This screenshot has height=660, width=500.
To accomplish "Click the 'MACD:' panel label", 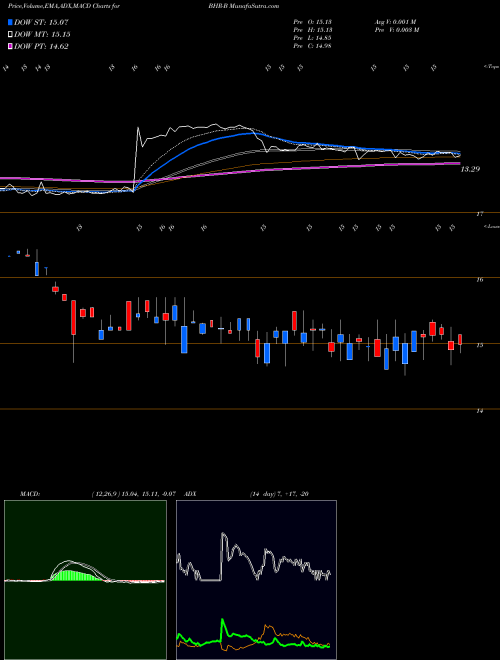I will pyautogui.click(x=30, y=494).
